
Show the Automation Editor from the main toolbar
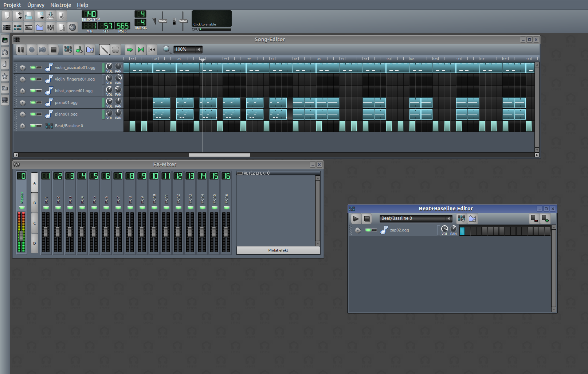tap(40, 27)
